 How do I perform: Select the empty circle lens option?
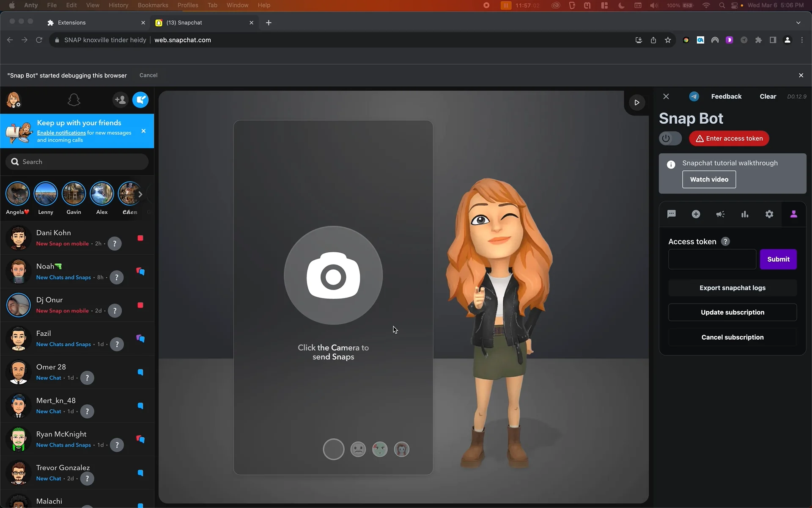334,449
